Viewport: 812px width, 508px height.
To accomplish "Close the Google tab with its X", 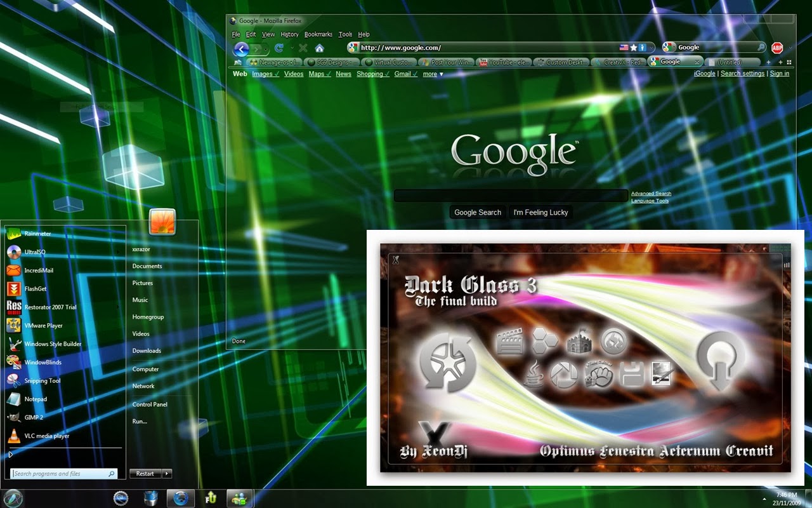I will pos(697,62).
